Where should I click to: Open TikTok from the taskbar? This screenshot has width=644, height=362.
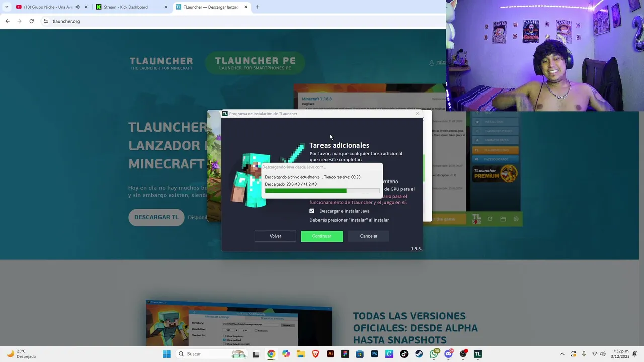tap(404, 354)
